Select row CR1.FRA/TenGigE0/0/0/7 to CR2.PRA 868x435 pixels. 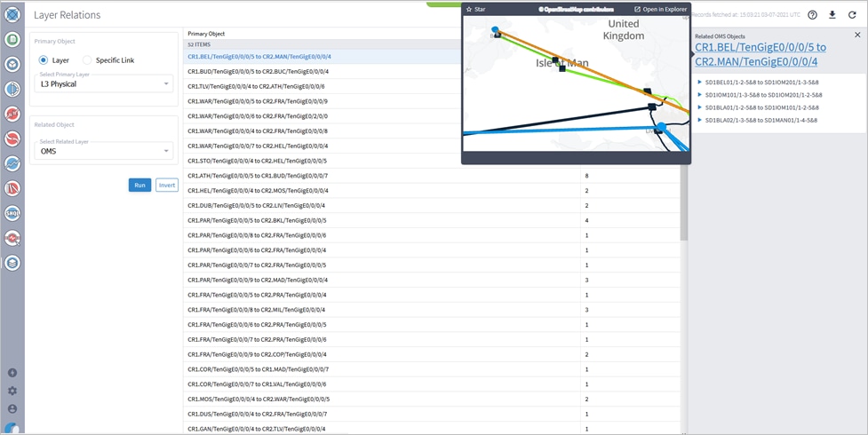(432, 340)
